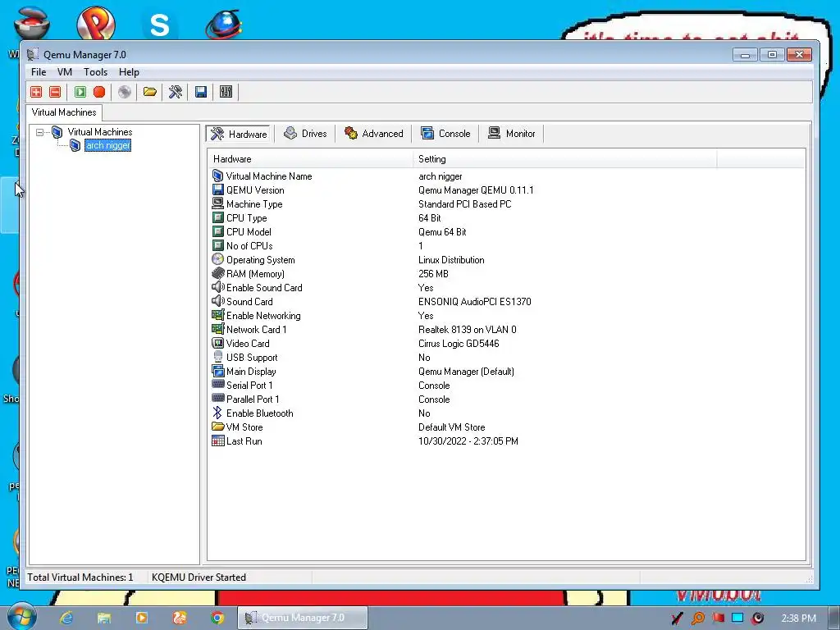Click the computer icon beside Machine Type
Image resolution: width=840 pixels, height=630 pixels.
coord(217,203)
